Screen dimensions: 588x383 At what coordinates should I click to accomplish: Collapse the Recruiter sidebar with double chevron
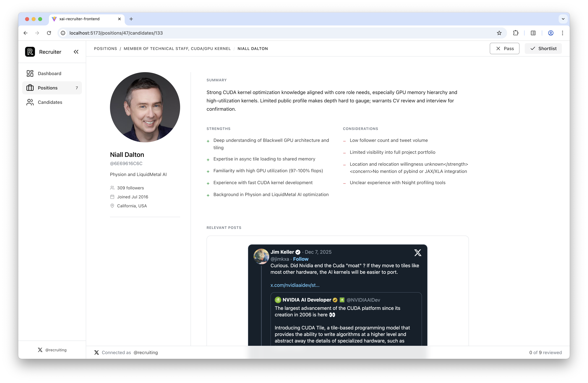[x=76, y=52]
